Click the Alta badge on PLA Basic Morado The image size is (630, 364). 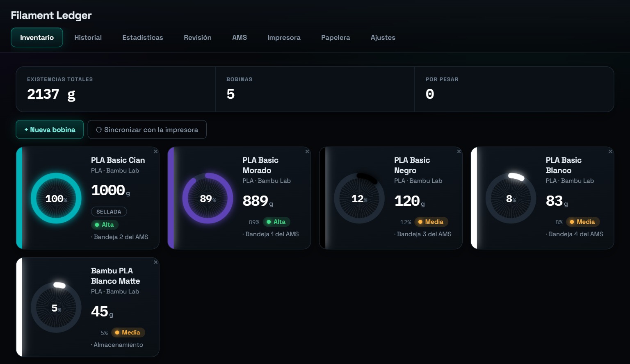(276, 222)
